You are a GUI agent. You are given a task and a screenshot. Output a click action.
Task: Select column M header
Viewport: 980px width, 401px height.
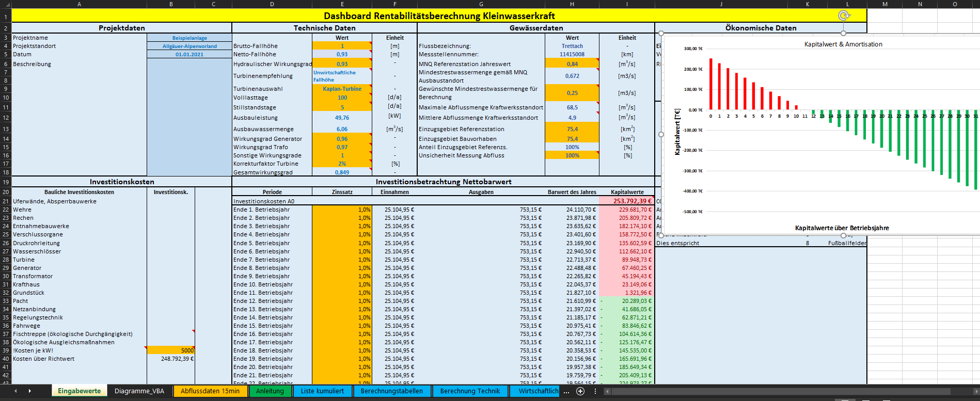885,4
